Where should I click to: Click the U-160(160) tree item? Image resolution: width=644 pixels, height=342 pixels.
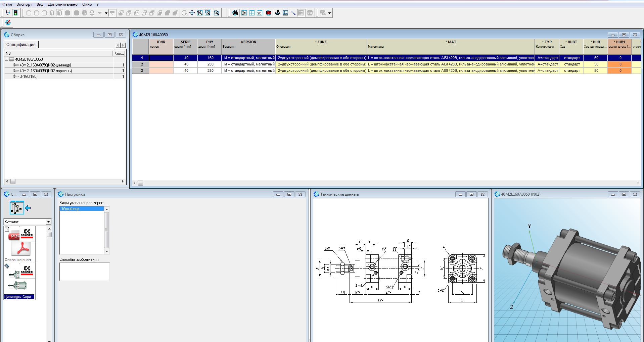click(28, 77)
